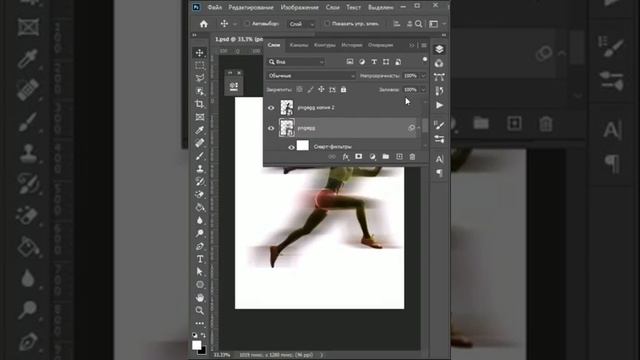Create a new layer

[399, 157]
